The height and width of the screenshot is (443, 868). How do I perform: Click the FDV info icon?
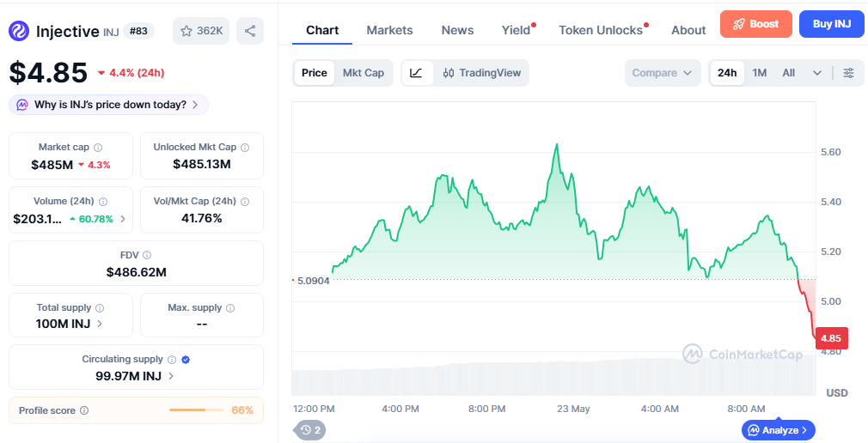[x=147, y=255]
